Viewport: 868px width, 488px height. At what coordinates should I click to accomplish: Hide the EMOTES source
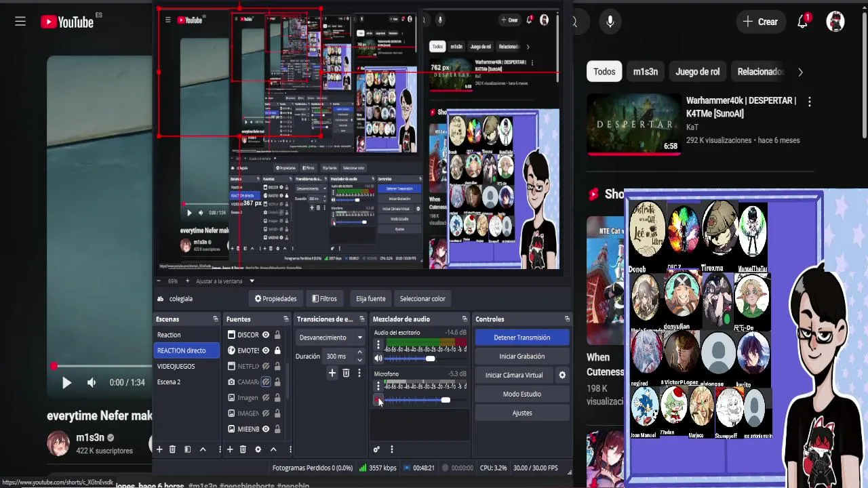pos(266,350)
